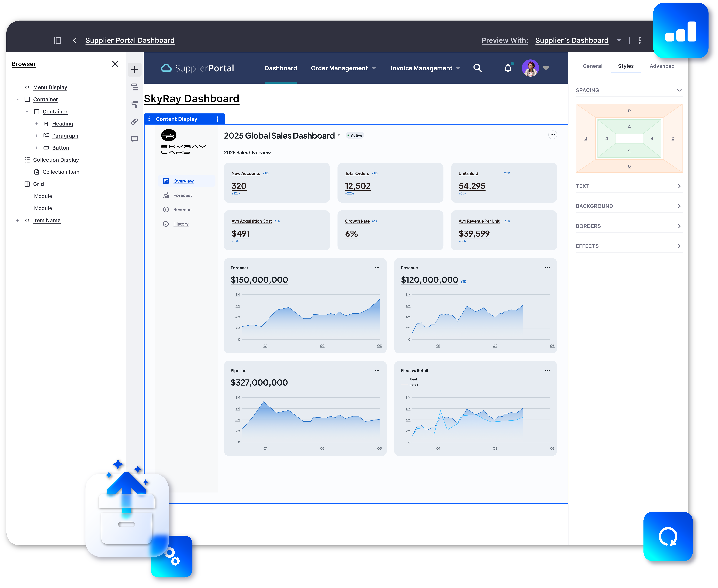The width and height of the screenshot is (718, 588).
Task: Select Paragraph in Browser tree
Action: pos(65,136)
